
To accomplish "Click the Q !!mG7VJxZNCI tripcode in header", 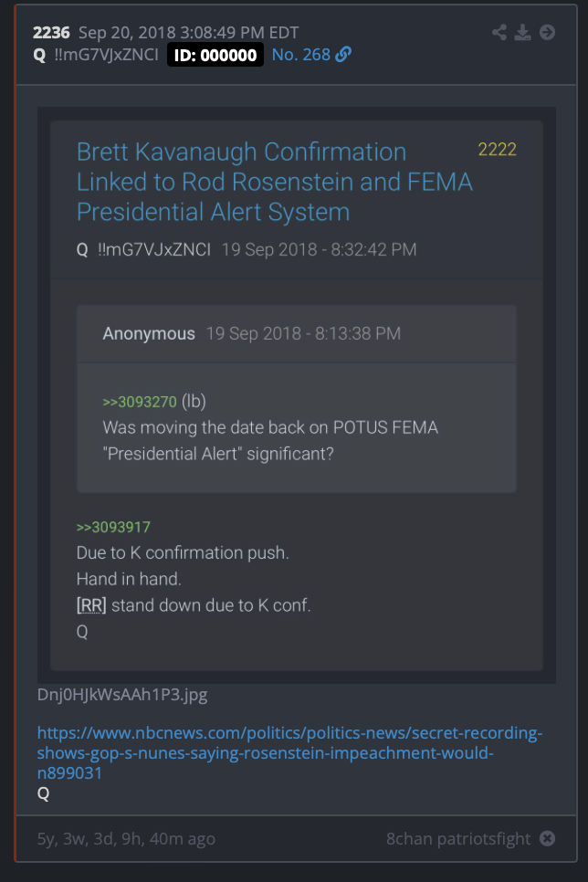I will tap(96, 55).
